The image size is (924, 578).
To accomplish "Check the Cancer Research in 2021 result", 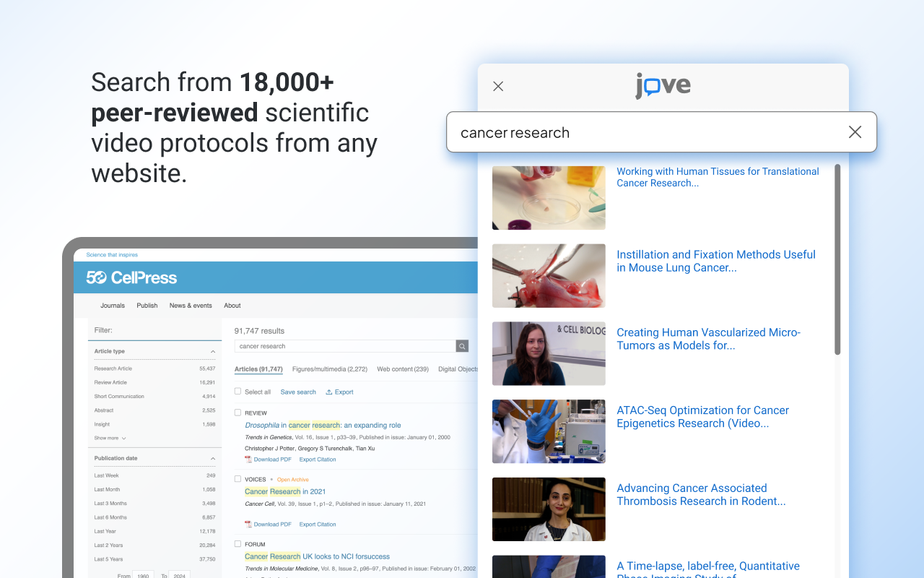I will coord(237,479).
